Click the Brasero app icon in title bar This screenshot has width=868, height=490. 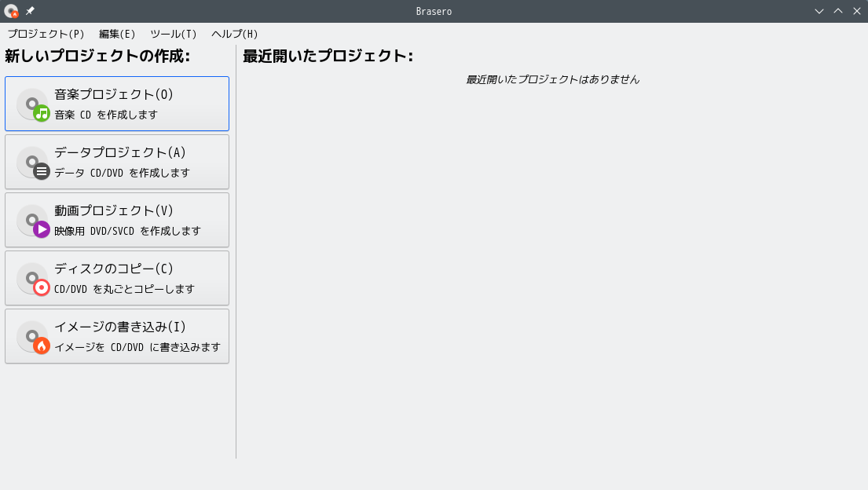click(11, 11)
